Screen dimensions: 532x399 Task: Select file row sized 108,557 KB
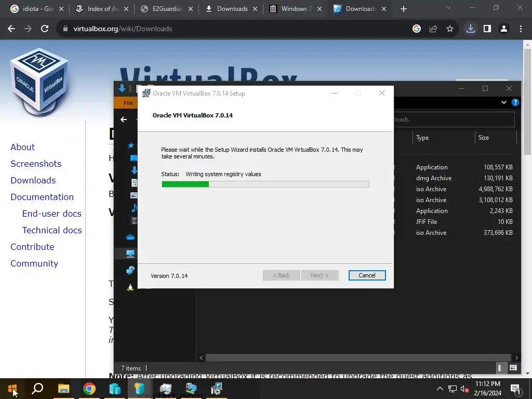tap(455, 167)
